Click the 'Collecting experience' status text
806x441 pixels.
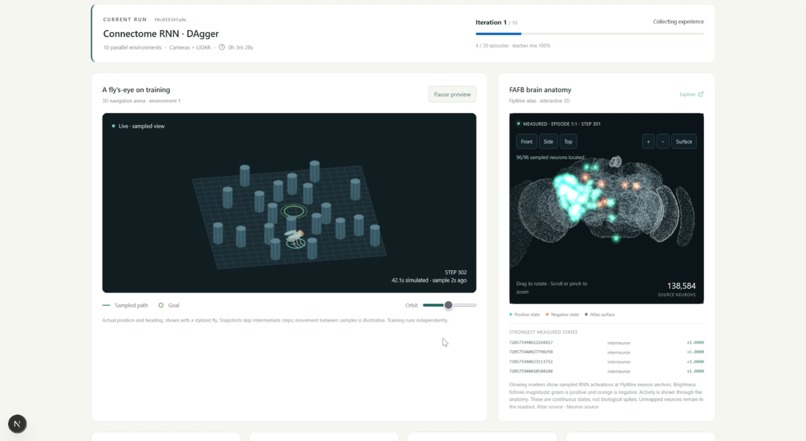pos(678,22)
